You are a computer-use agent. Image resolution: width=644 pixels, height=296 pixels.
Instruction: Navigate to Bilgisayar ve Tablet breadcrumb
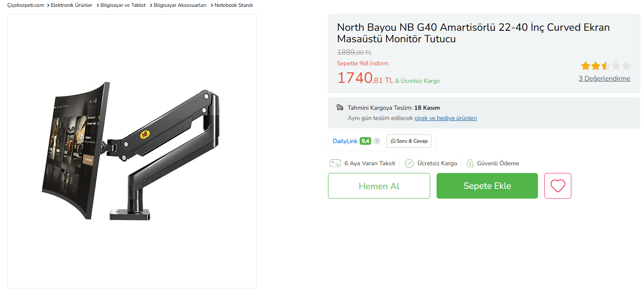(123, 5)
